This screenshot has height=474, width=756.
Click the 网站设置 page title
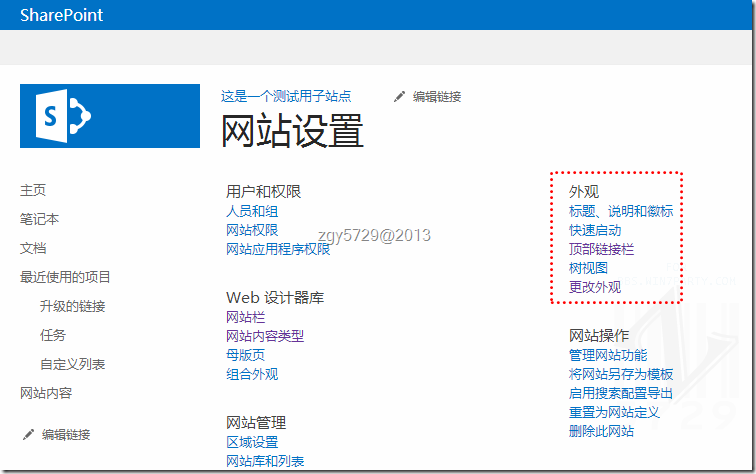[x=292, y=131]
